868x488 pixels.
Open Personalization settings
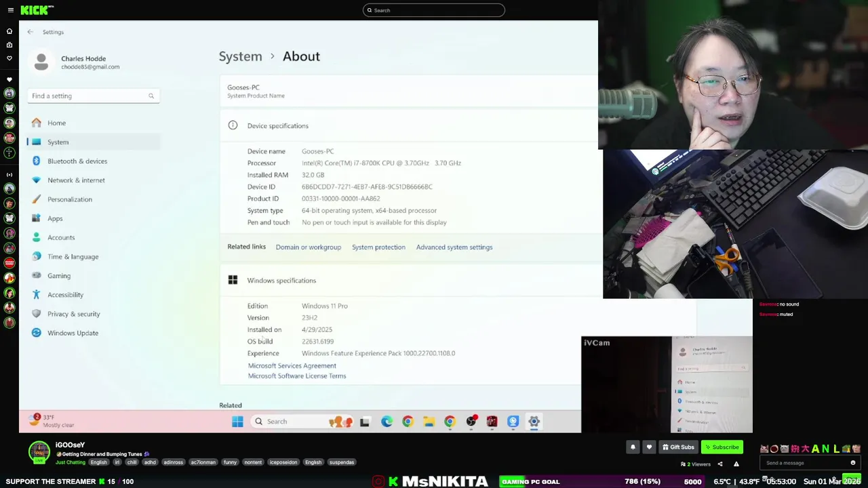point(93,199)
